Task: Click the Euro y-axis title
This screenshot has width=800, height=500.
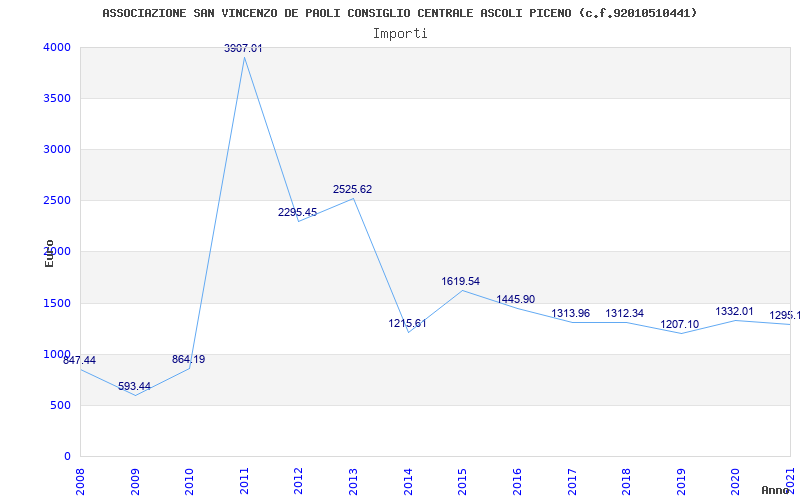Action: point(49,254)
